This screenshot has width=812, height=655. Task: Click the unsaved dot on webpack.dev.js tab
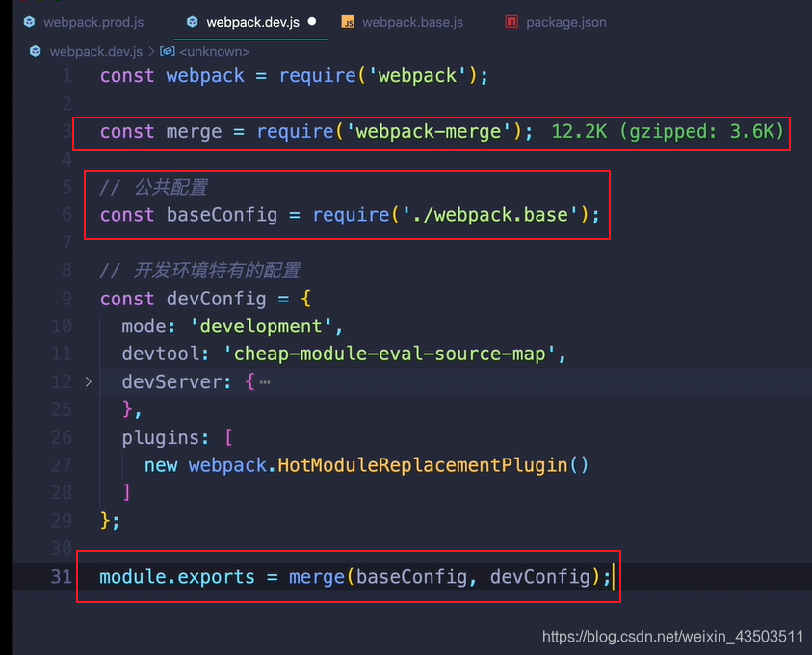tap(312, 22)
